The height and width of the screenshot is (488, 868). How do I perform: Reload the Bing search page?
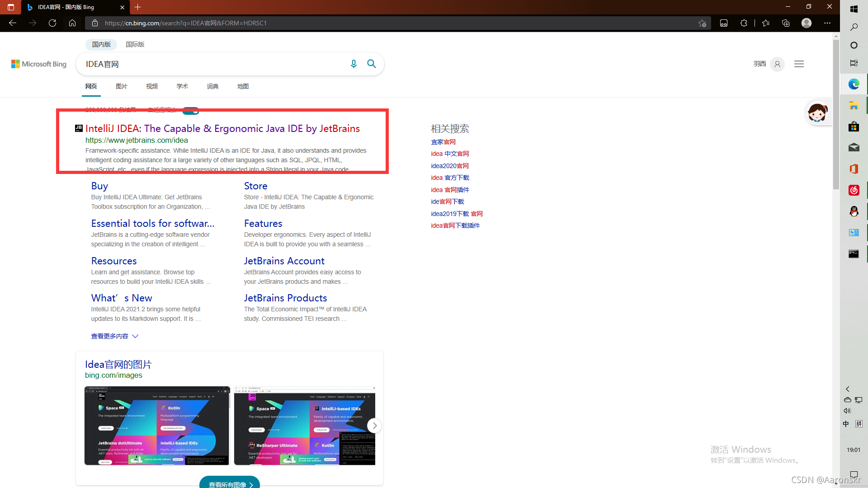[52, 23]
